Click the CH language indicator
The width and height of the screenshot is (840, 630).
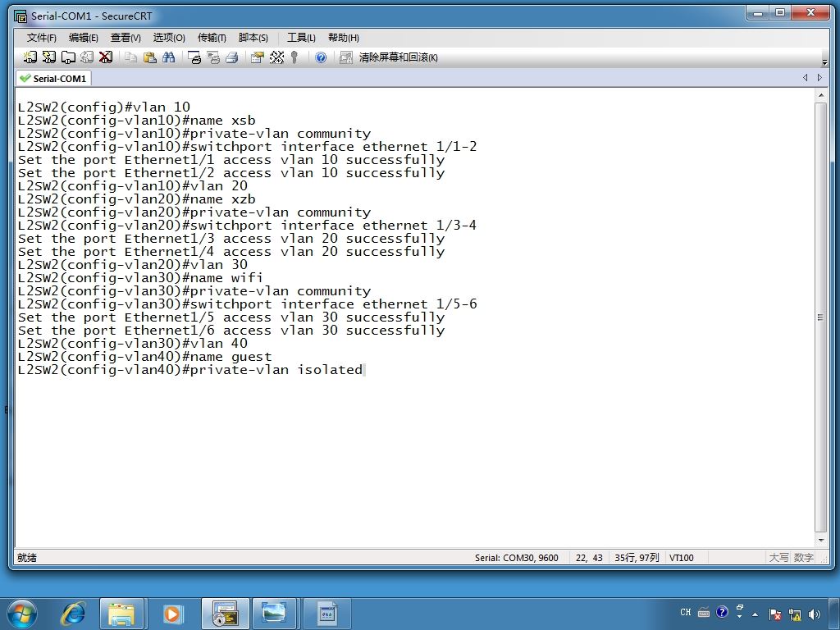pyautogui.click(x=685, y=612)
